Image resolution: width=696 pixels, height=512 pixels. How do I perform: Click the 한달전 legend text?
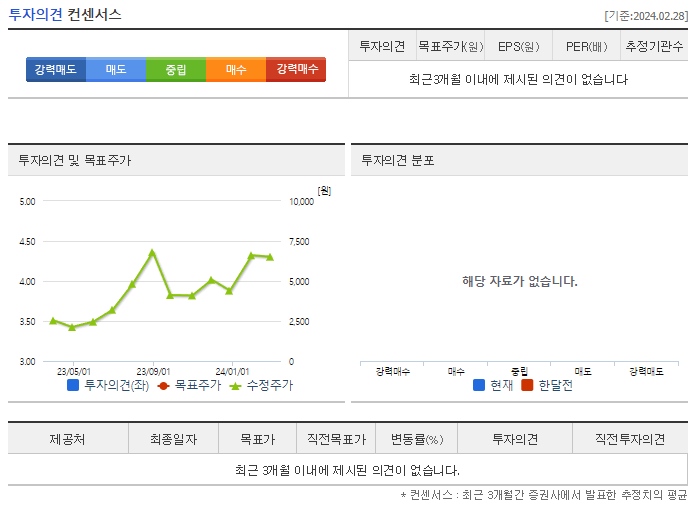point(555,385)
